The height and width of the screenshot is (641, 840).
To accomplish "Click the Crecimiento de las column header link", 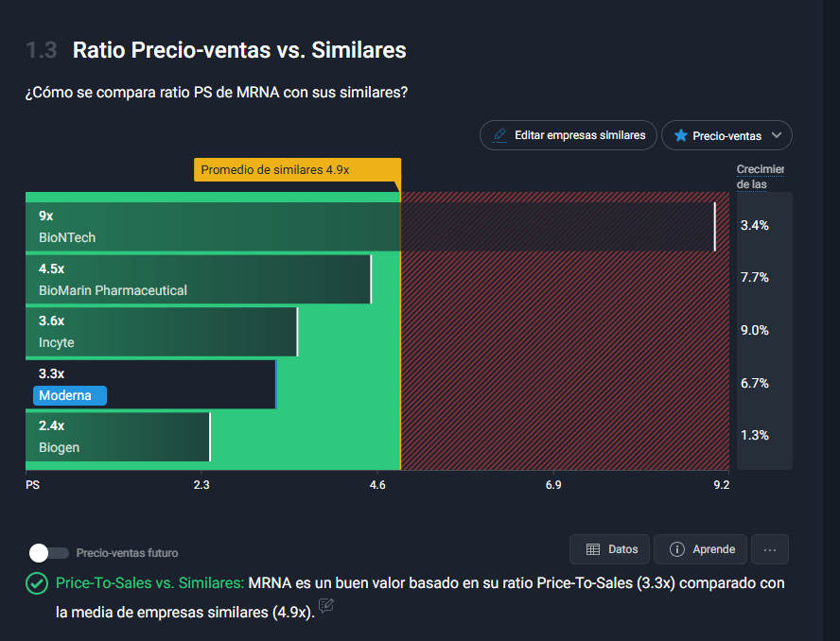I will coord(761,177).
